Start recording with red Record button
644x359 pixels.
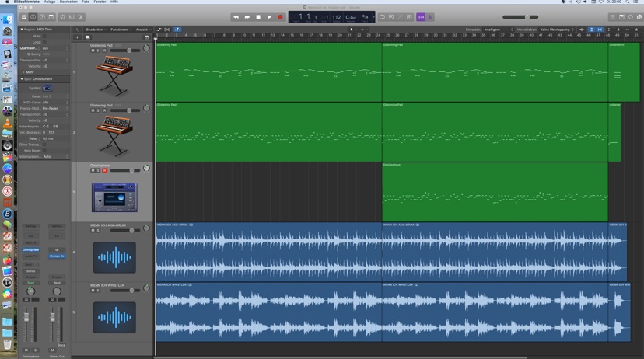tap(280, 17)
